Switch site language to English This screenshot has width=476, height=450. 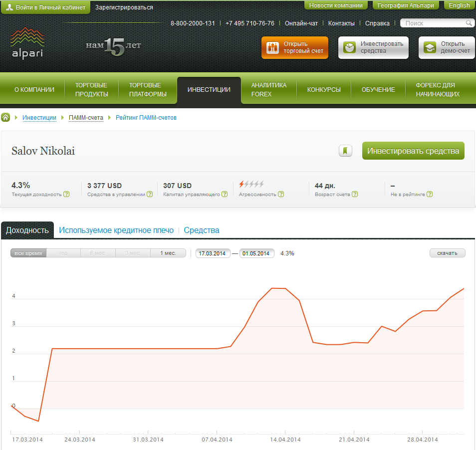coord(459,5)
